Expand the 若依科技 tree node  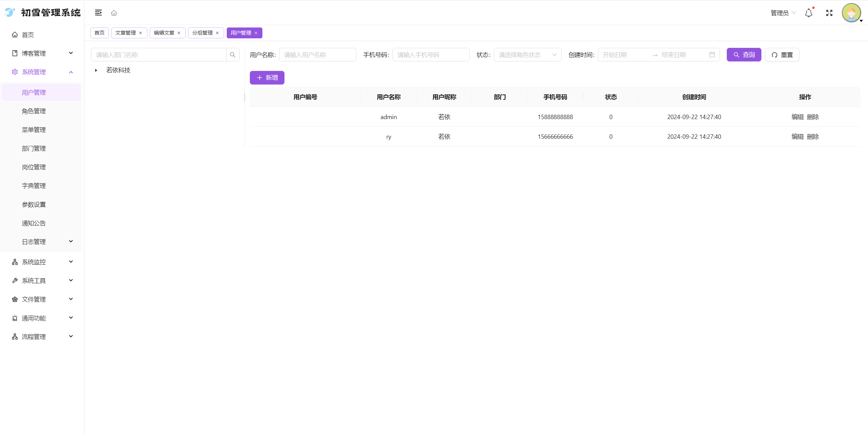[x=96, y=70]
